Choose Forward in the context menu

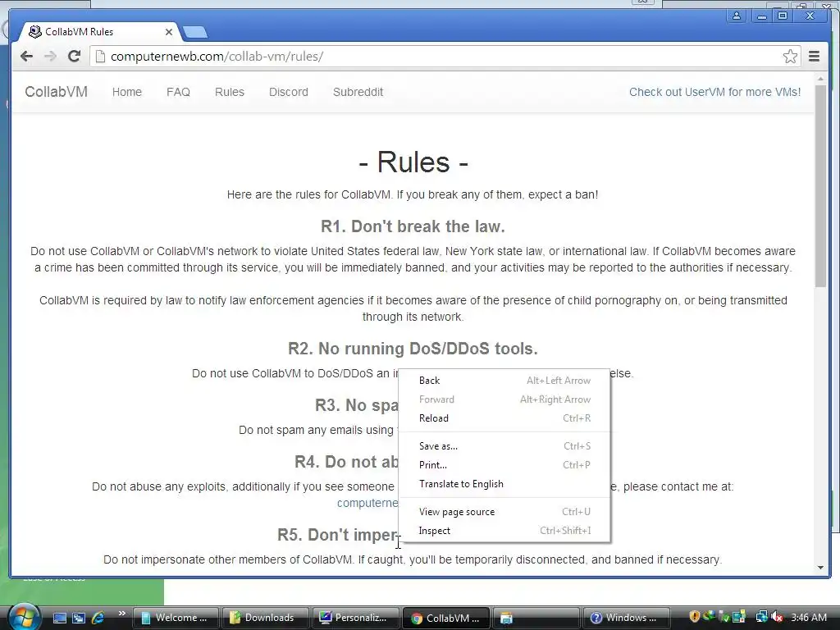[504, 399]
